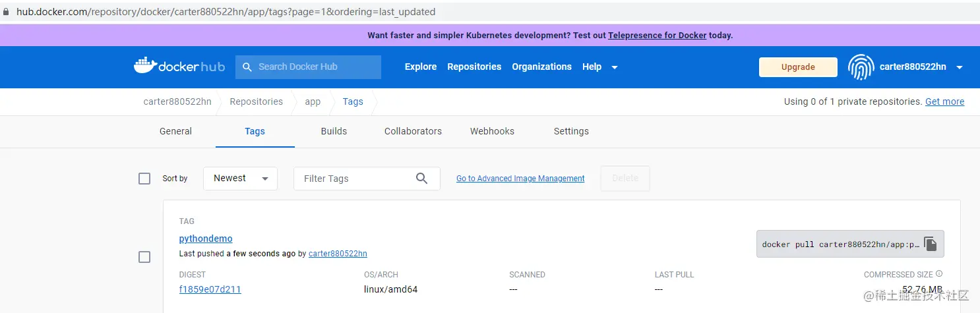Switch to the General tab

click(175, 131)
